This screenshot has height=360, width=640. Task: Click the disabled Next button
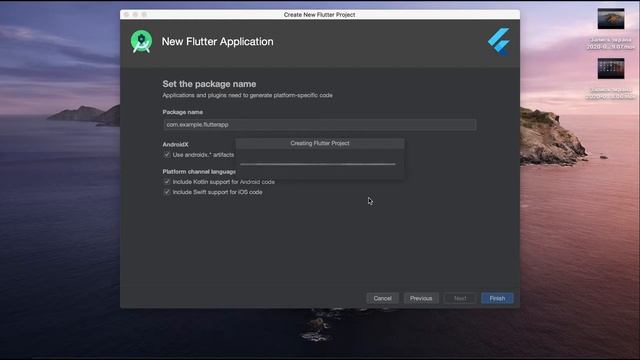[460, 298]
